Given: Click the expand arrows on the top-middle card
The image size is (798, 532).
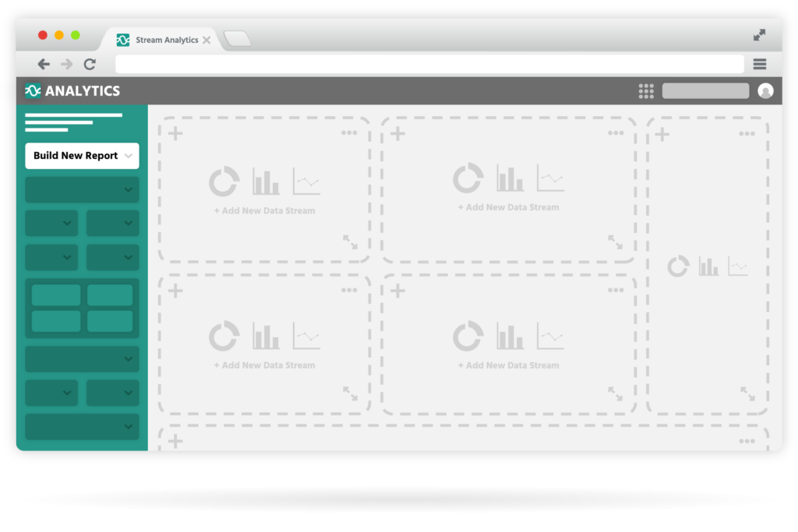Looking at the screenshot, I should 616,242.
